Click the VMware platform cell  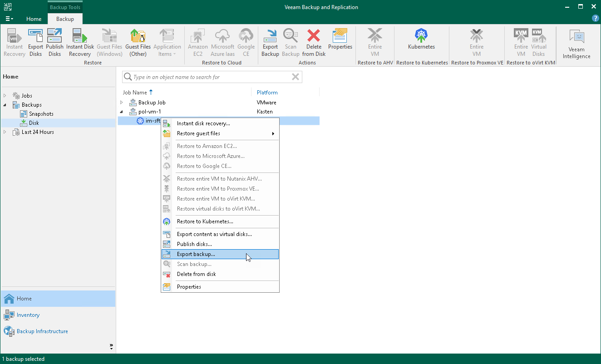click(x=266, y=103)
